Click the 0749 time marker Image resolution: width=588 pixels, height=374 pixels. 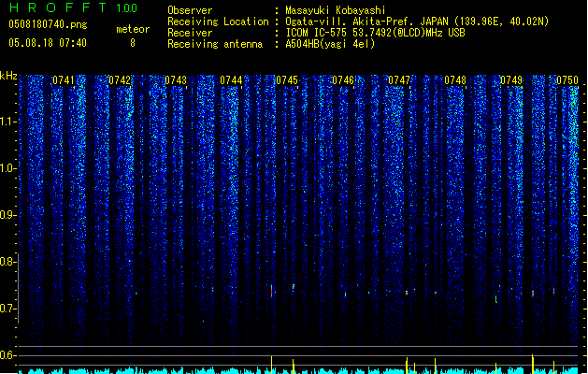pyautogui.click(x=511, y=80)
